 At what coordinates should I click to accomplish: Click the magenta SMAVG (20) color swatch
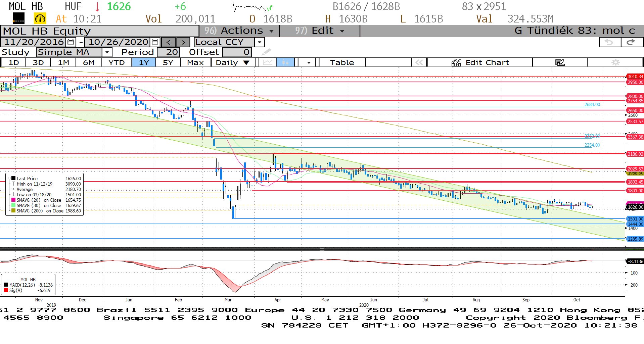click(13, 200)
